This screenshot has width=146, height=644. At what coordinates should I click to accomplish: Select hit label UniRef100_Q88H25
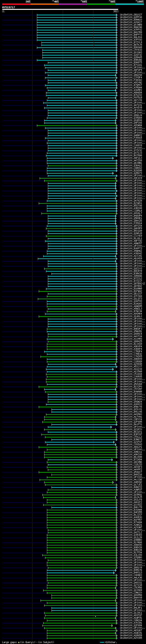[x=131, y=342]
